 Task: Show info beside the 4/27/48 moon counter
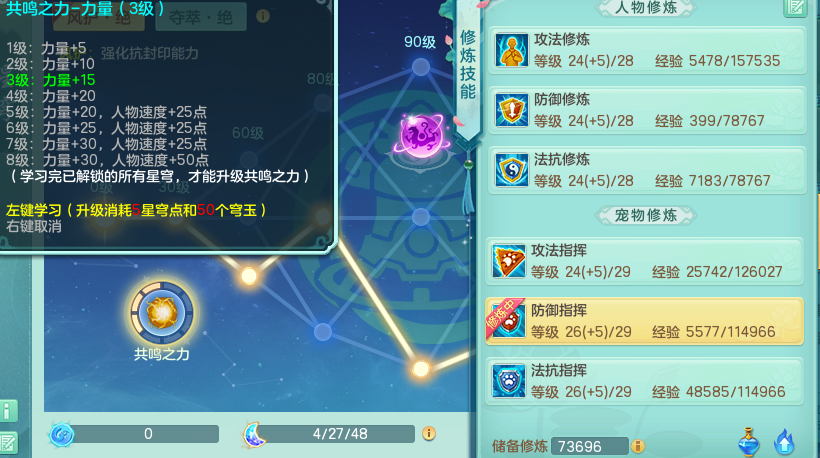(x=429, y=433)
